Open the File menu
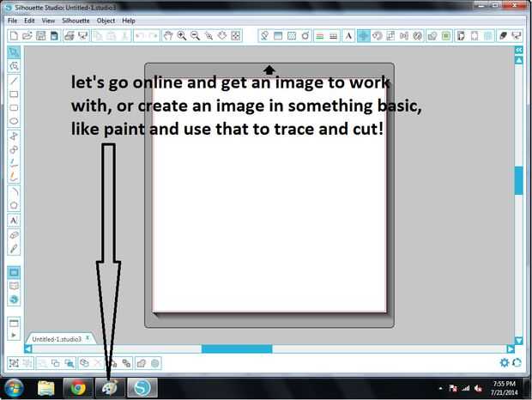The image size is (532, 400). tap(13, 21)
